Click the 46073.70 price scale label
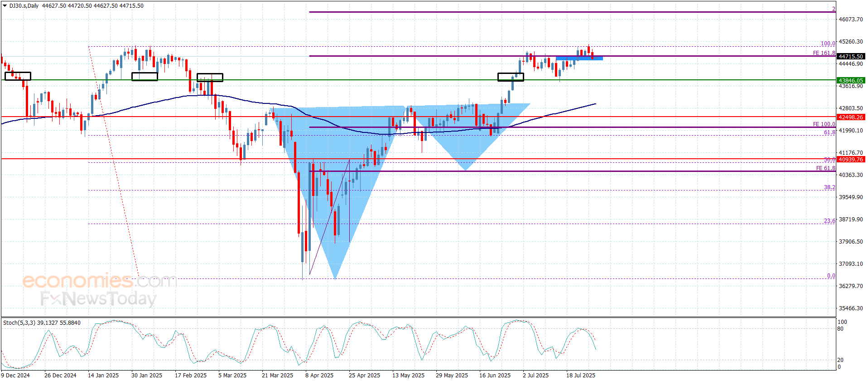This screenshot has height=381, width=868. [x=851, y=20]
